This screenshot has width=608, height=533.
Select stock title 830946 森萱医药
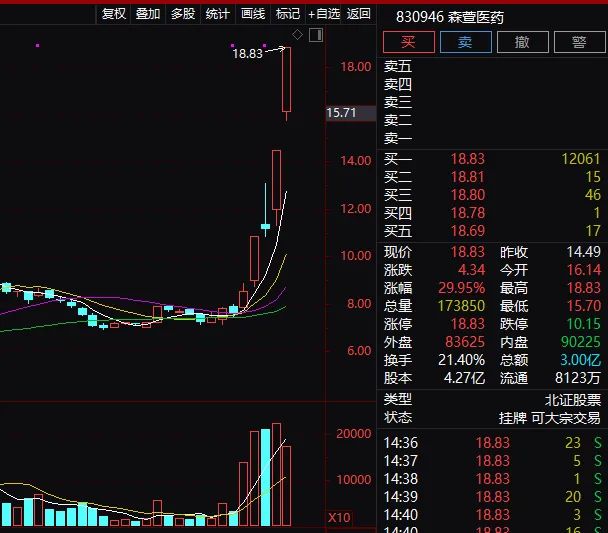[x=450, y=17]
